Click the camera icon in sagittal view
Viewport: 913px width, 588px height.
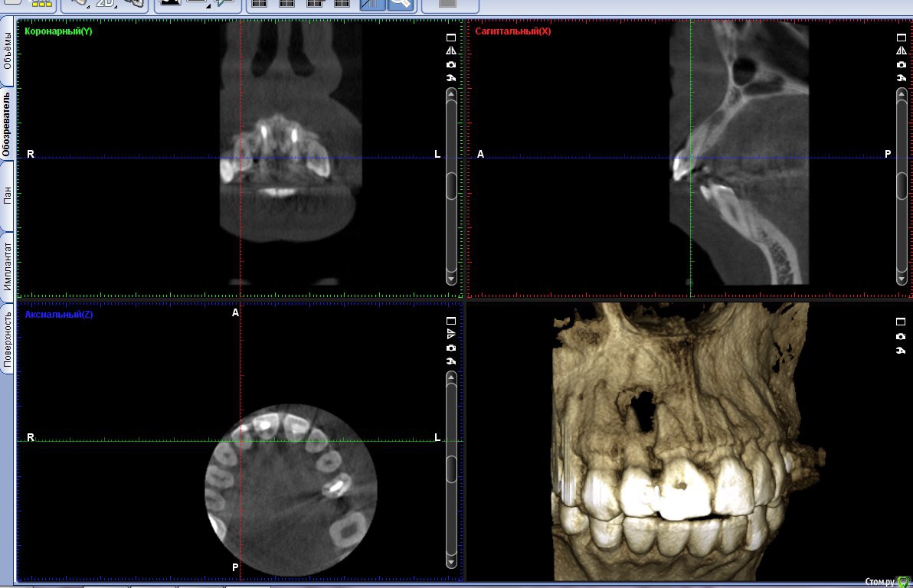(x=901, y=64)
